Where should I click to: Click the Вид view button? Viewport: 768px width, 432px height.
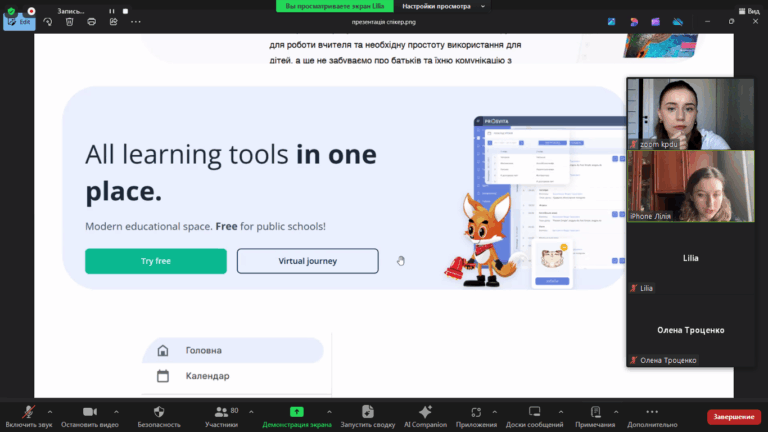click(x=749, y=11)
